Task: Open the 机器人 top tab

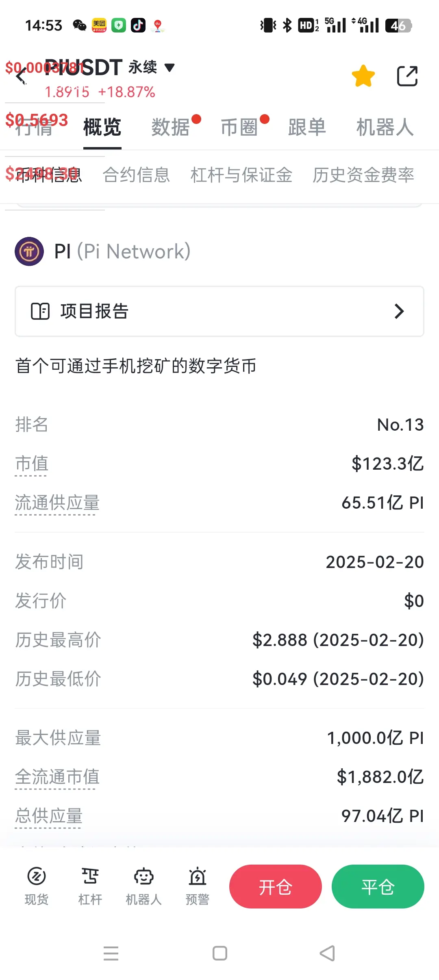Action: (385, 127)
